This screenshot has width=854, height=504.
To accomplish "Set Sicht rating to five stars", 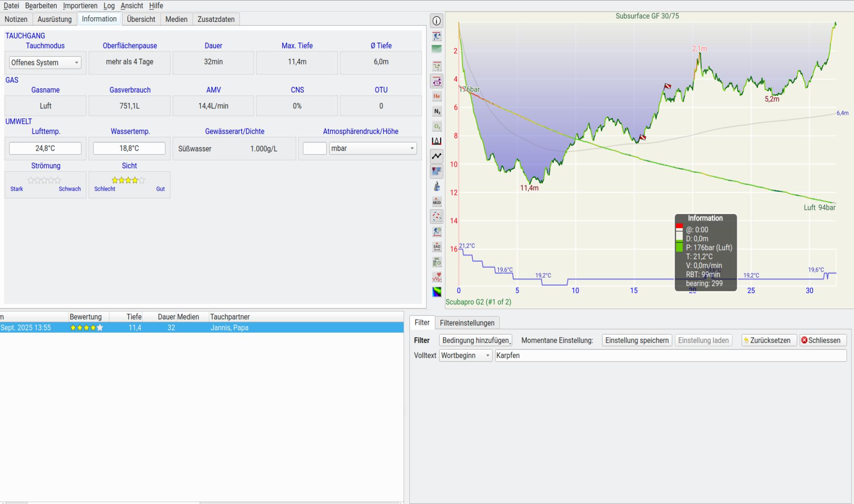I will click(x=142, y=180).
